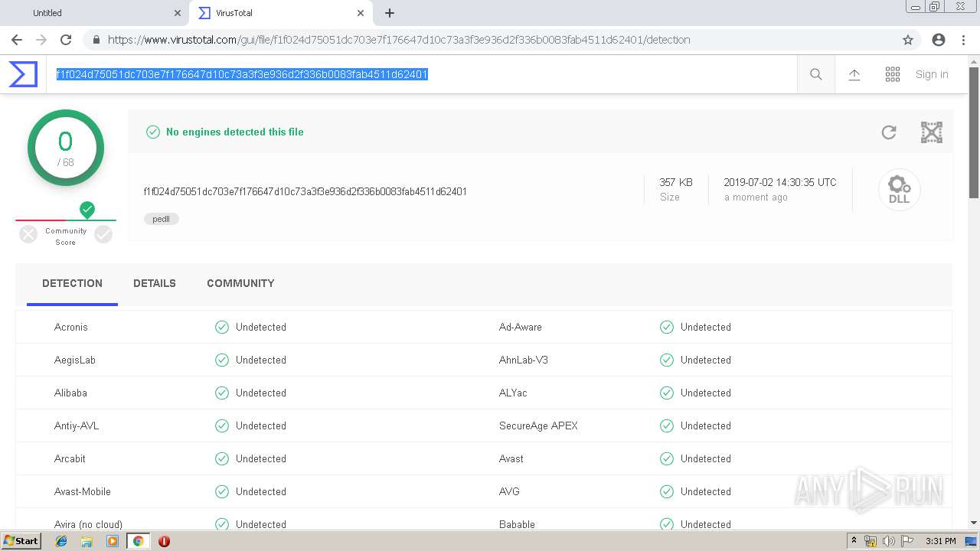Reload the page in Chrome
The image size is (980, 551).
(66, 40)
